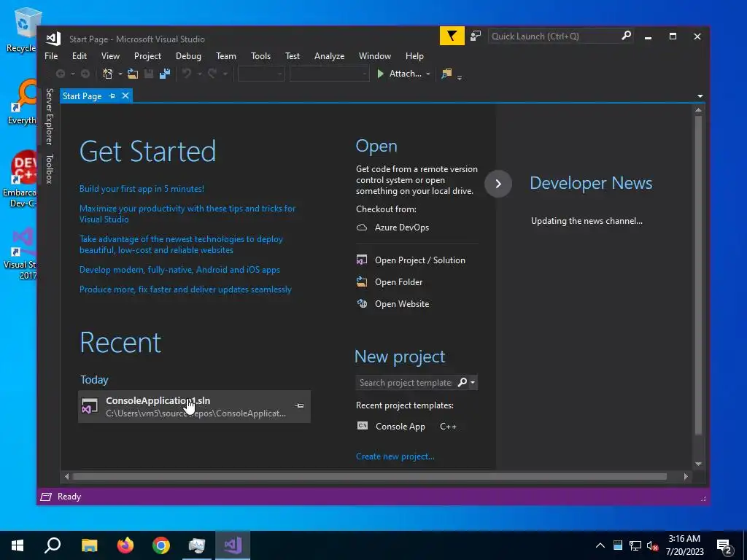747x560 pixels.
Task: Open the template search options dropdown
Action: point(473,382)
